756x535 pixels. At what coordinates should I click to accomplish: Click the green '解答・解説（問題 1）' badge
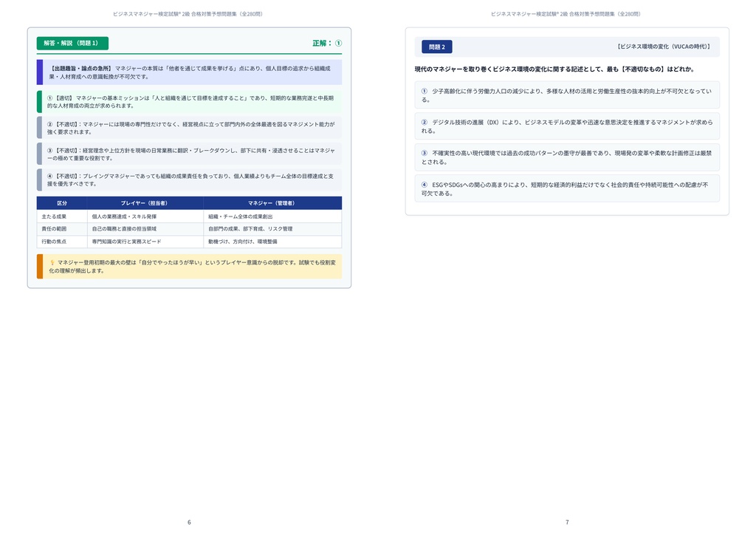pos(72,44)
